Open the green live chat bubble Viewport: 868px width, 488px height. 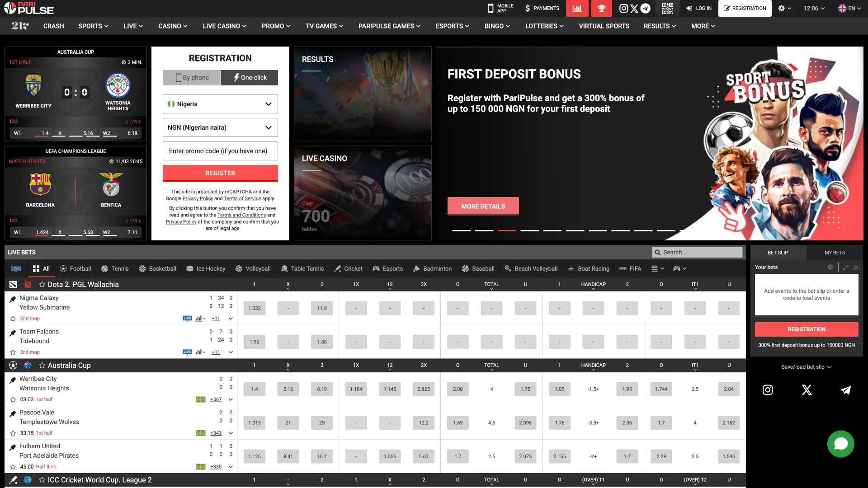840,444
